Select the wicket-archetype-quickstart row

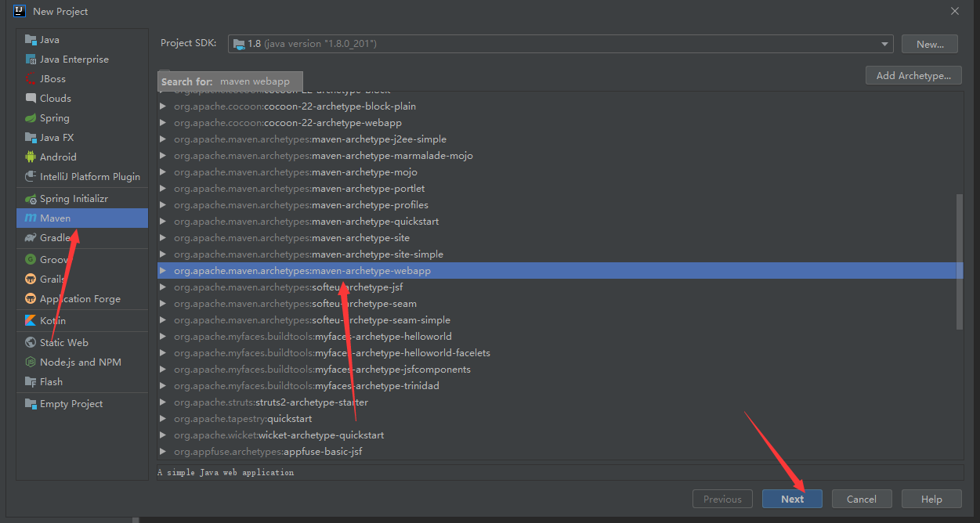pos(560,435)
